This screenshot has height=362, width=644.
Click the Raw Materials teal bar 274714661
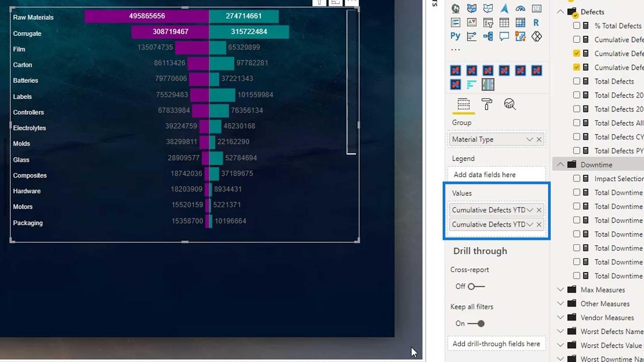pos(244,16)
